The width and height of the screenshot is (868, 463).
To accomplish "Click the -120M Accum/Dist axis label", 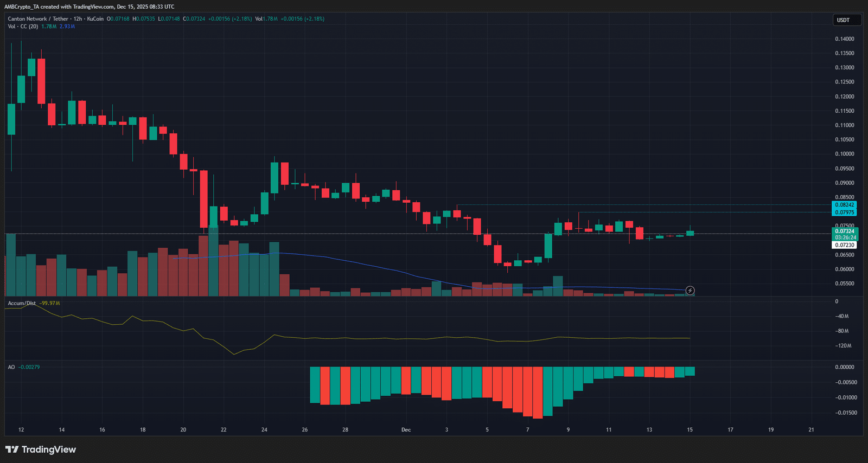I will click(843, 346).
